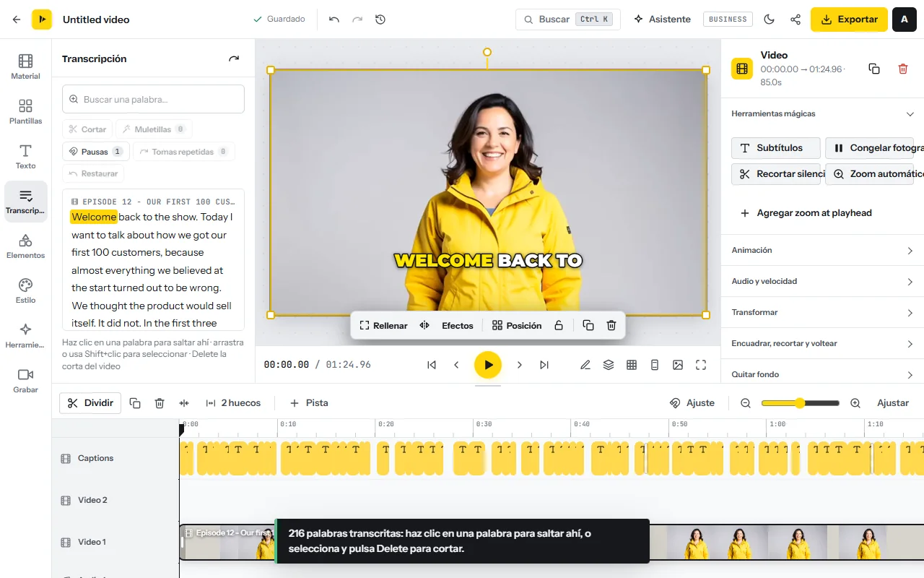The image size is (924, 578).
Task: Click the Rellenar fill button
Action: pos(383,326)
